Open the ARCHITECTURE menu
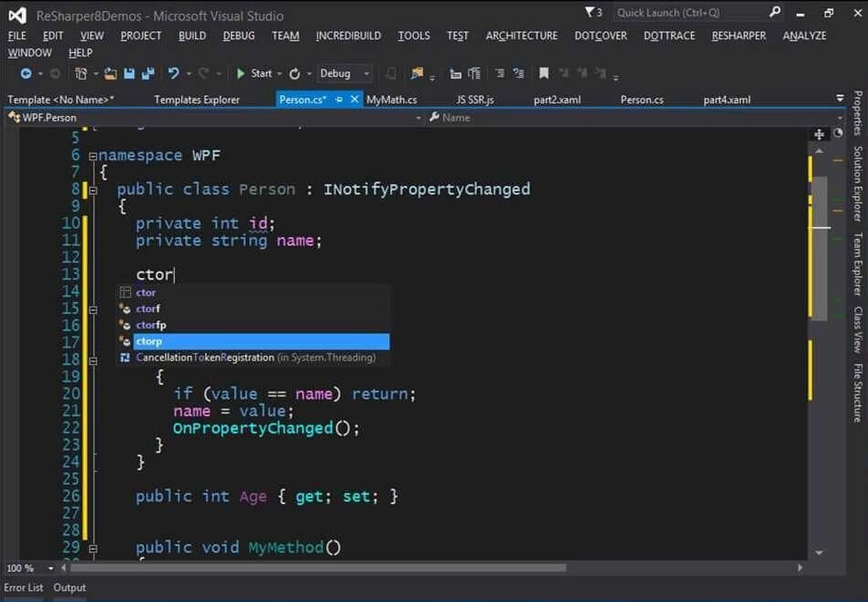The height and width of the screenshot is (602, 868). (522, 36)
